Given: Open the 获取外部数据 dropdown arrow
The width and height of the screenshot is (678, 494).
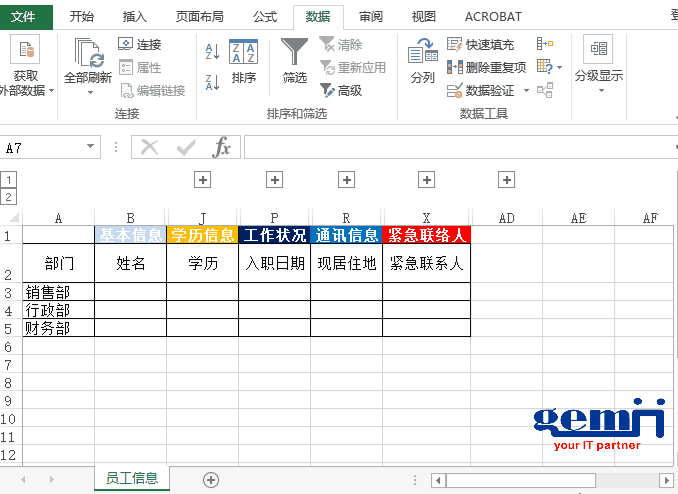Looking at the screenshot, I should pos(51,90).
